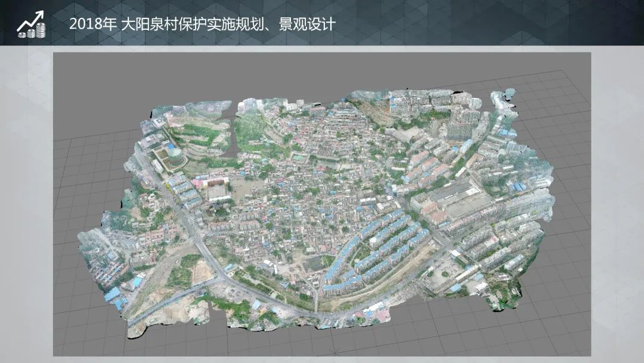Select the slide title beginning with 2018年

[202, 24]
